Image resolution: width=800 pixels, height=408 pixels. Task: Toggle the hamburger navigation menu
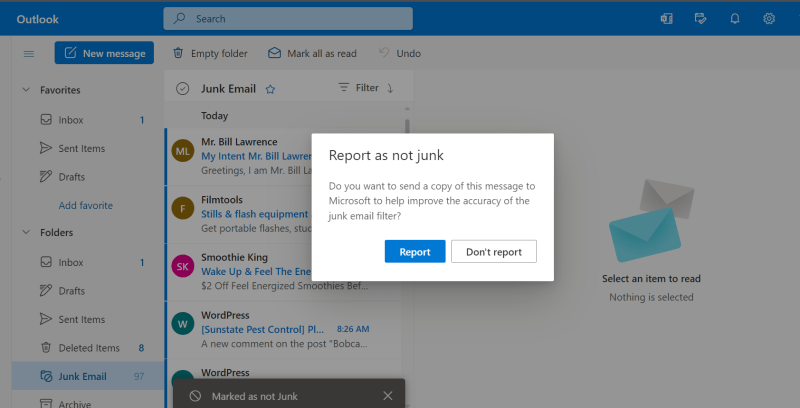29,53
